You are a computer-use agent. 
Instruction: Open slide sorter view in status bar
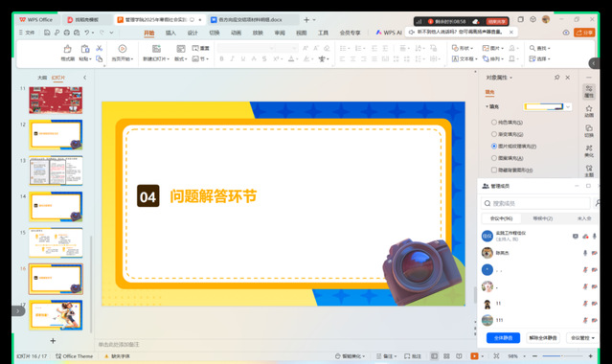click(x=446, y=356)
